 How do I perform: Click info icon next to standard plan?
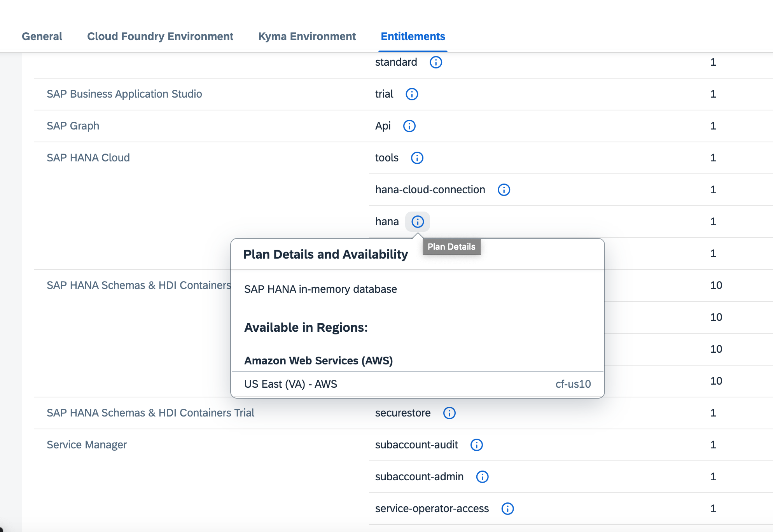tap(435, 62)
